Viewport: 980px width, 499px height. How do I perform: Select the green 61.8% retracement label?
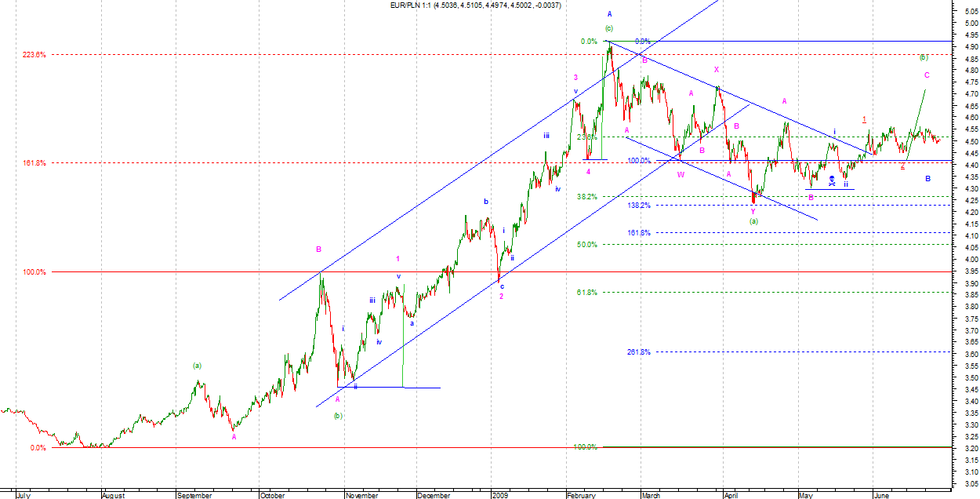(587, 293)
